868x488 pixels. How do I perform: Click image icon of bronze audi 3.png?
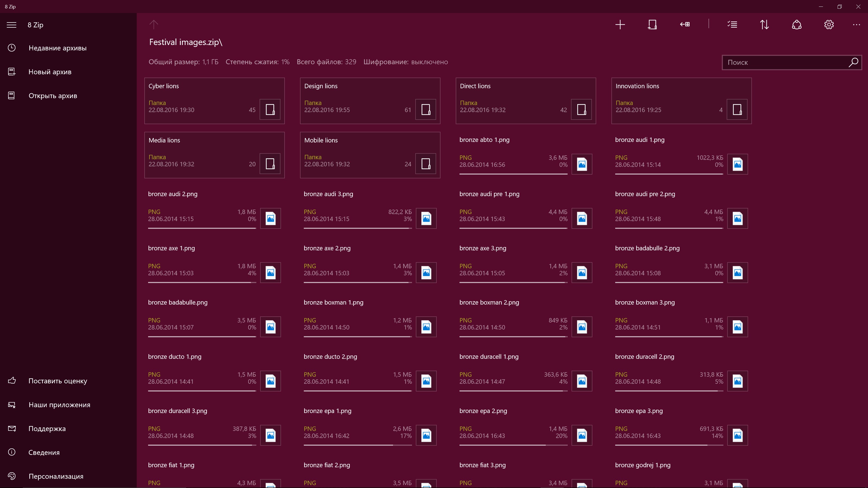(426, 218)
